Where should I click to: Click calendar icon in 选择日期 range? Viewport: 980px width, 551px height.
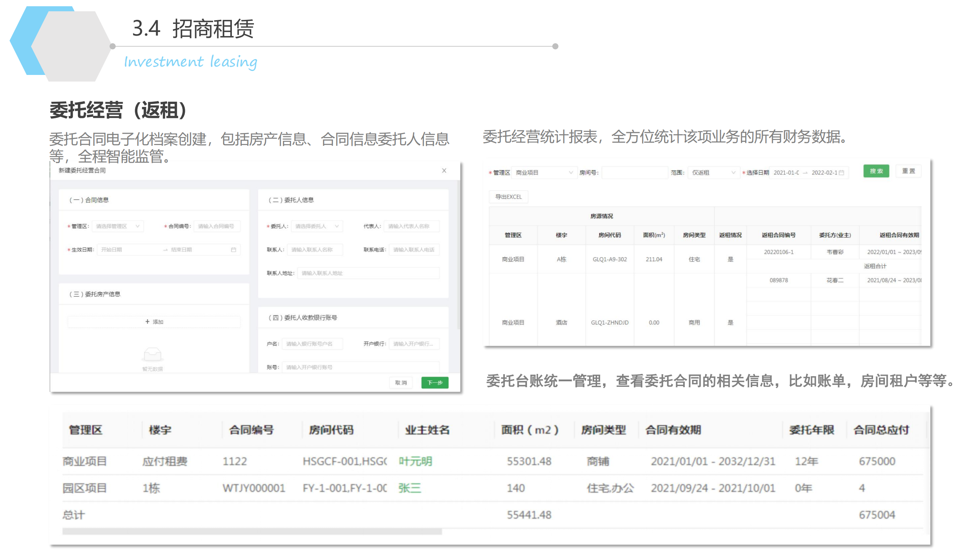coord(841,173)
